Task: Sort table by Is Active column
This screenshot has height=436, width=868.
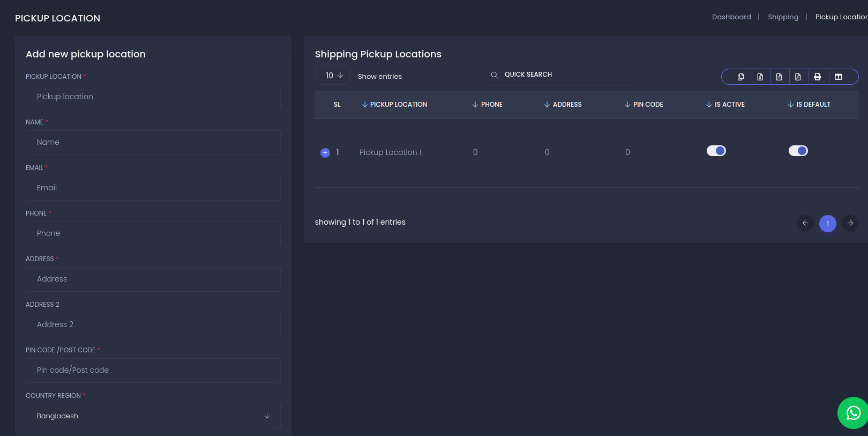Action: click(x=725, y=105)
